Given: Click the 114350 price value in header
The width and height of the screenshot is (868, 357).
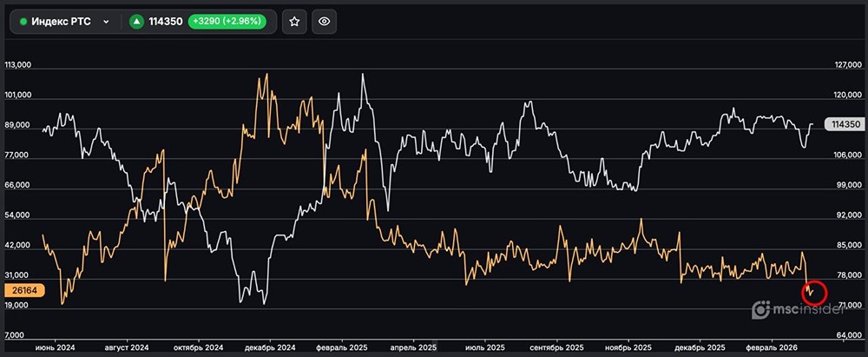Looking at the screenshot, I should click(x=166, y=22).
